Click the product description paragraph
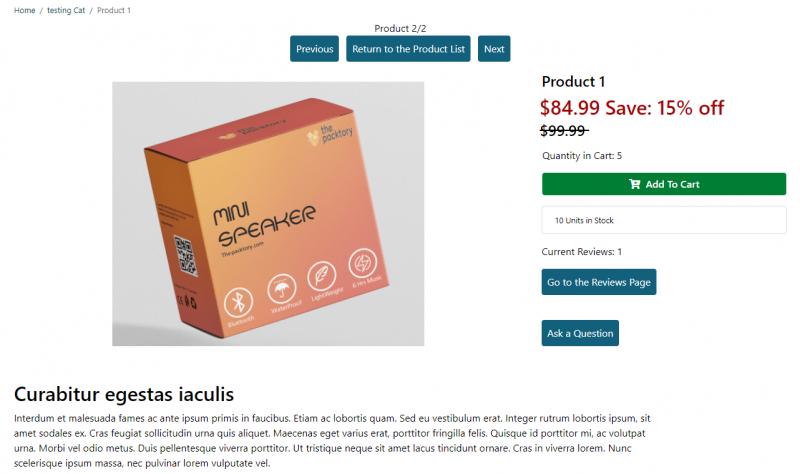This screenshot has width=800, height=474. point(332,441)
